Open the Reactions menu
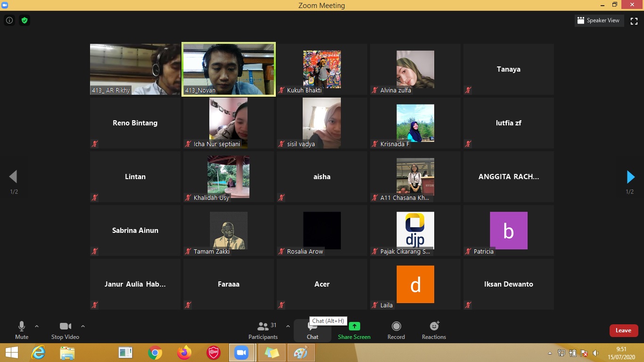 pyautogui.click(x=434, y=326)
